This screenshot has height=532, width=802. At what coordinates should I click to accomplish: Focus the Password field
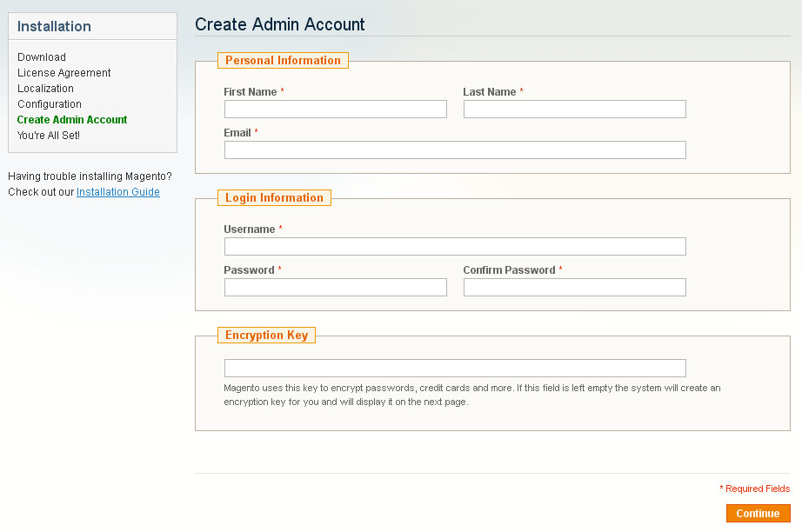click(335, 288)
